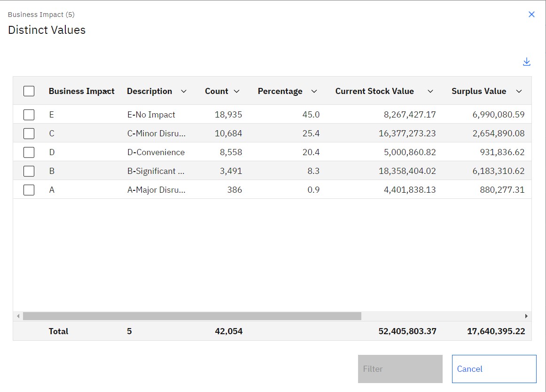This screenshot has height=392, width=546.
Task: Click surplus value 6,990,080.59
Action: point(499,115)
